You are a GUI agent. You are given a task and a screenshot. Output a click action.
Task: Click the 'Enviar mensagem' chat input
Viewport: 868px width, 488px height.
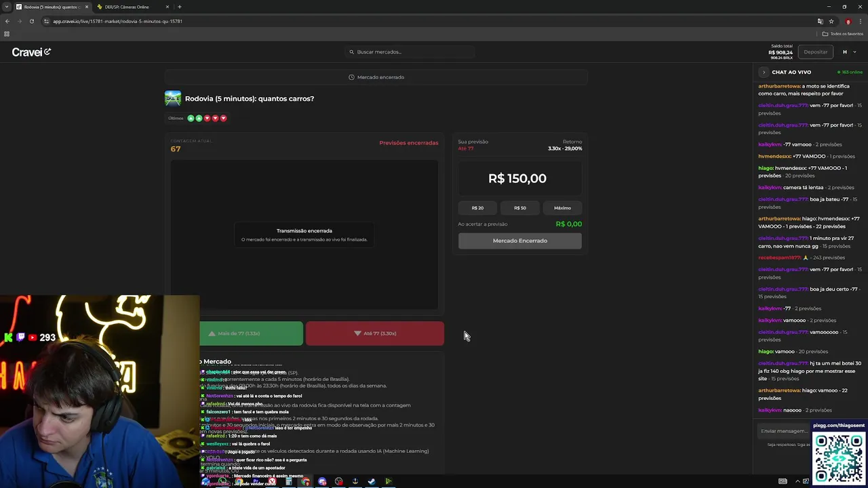784,431
